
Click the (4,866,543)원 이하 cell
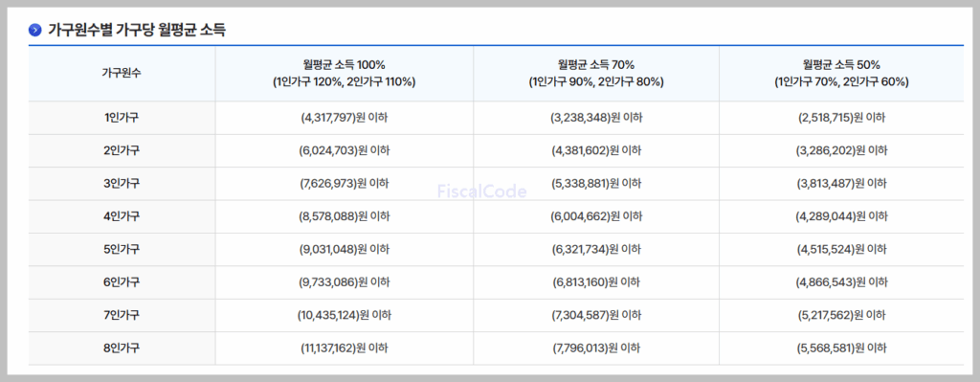tap(841, 282)
